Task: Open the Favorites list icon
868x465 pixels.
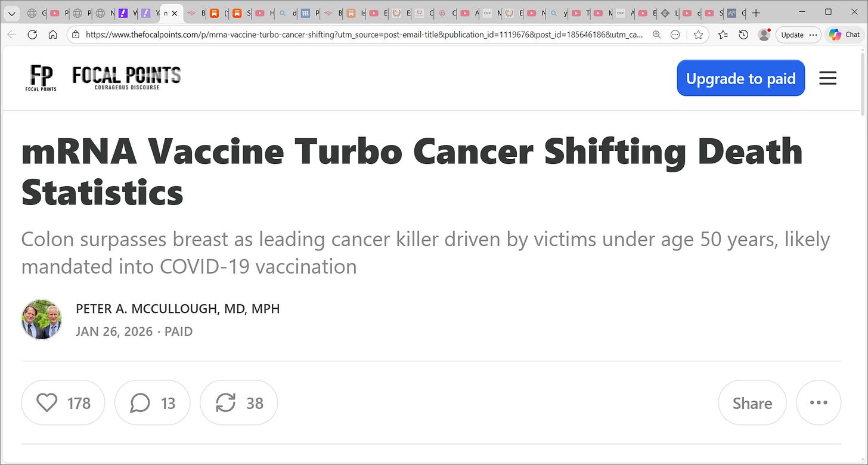Action: pos(723,35)
